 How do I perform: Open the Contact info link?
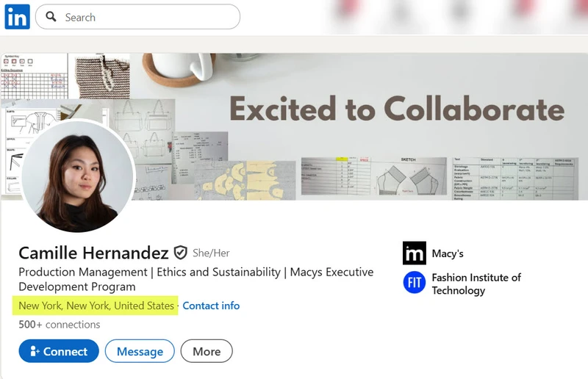(211, 306)
